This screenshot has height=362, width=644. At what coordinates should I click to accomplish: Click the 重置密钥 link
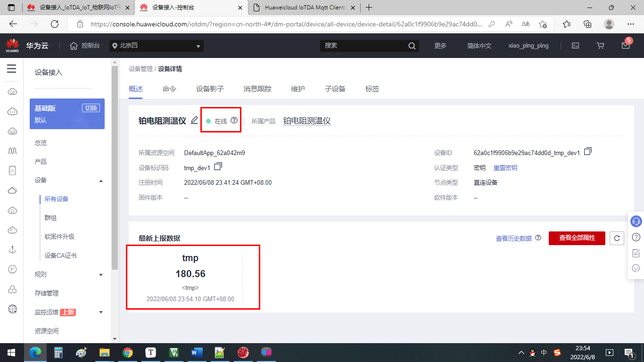click(x=505, y=168)
